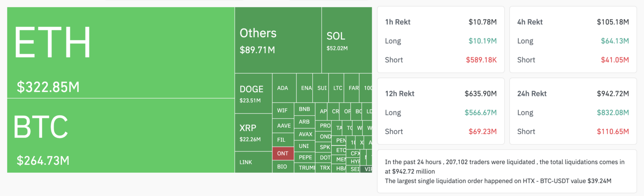Select the WIF tile

(x=283, y=110)
